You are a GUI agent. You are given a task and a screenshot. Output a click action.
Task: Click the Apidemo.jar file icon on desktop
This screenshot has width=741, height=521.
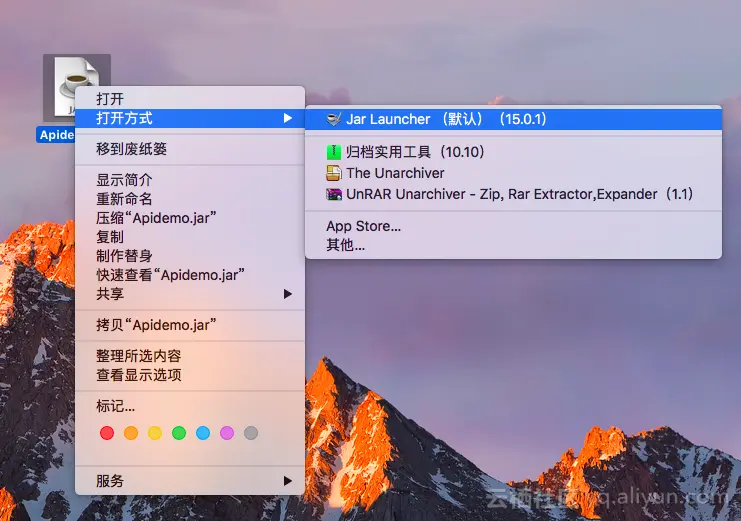click(77, 86)
